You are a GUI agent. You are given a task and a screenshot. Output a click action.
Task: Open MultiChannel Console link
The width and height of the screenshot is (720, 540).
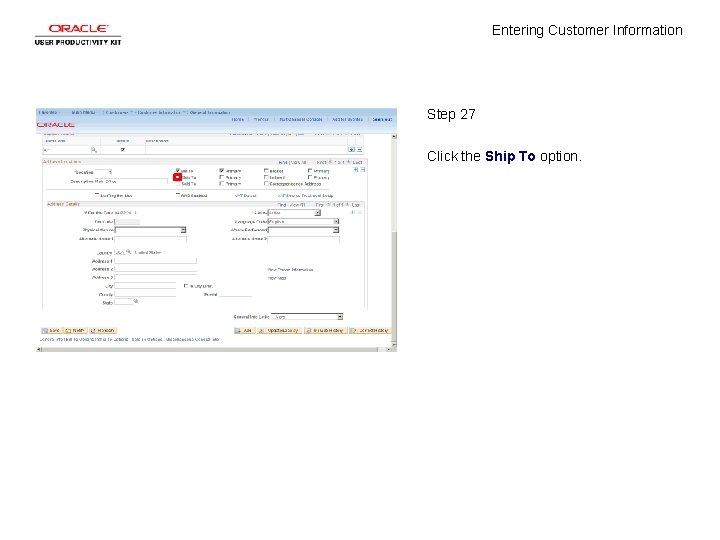click(301, 119)
